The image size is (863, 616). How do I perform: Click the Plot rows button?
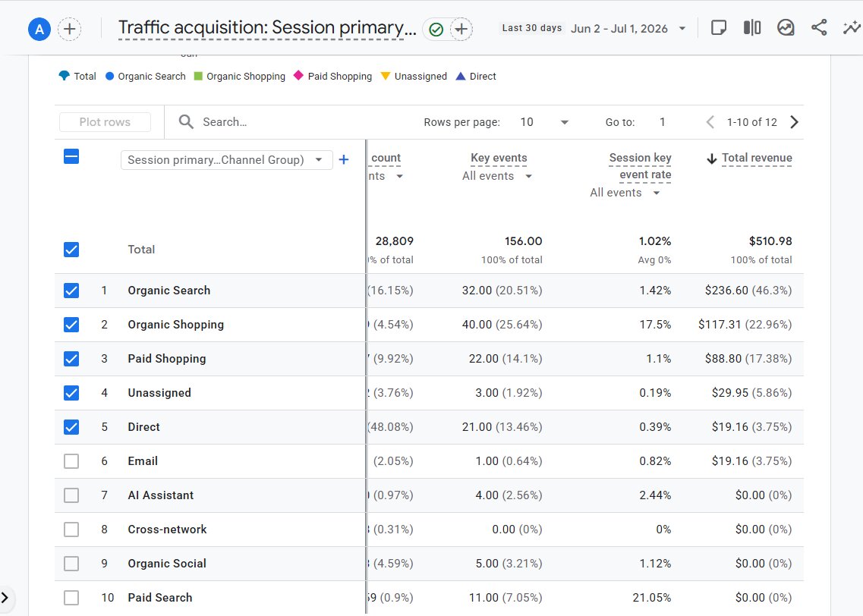105,122
